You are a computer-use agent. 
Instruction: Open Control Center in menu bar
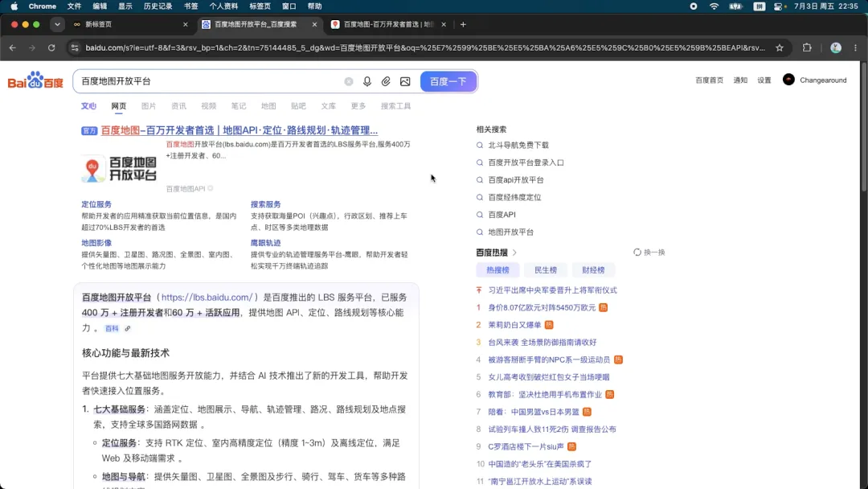coord(780,6)
